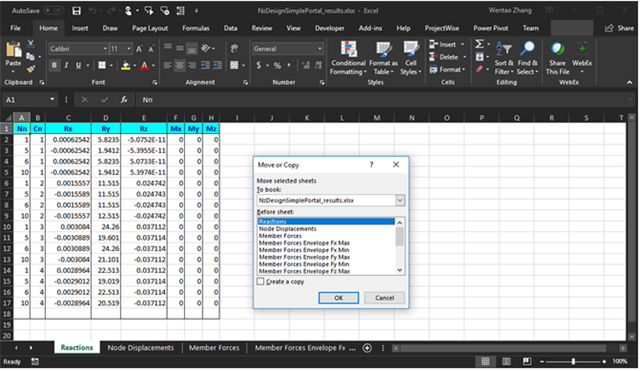Click the Increase Decimal icon
The image size is (640, 371).
(306, 65)
